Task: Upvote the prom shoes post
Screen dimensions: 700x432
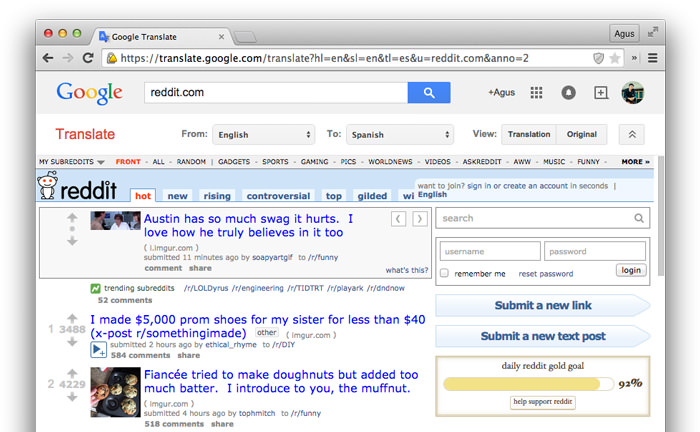Action: coord(72,318)
